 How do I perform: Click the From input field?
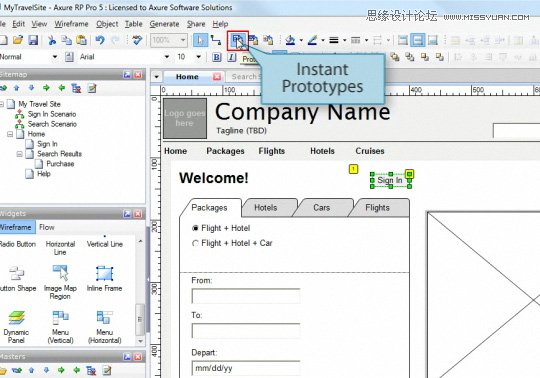pyautogui.click(x=246, y=296)
